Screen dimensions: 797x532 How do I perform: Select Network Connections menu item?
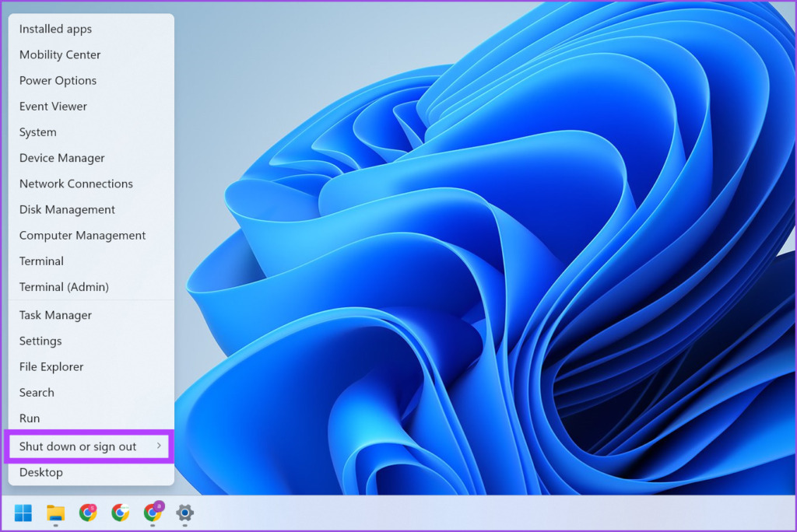92,184
